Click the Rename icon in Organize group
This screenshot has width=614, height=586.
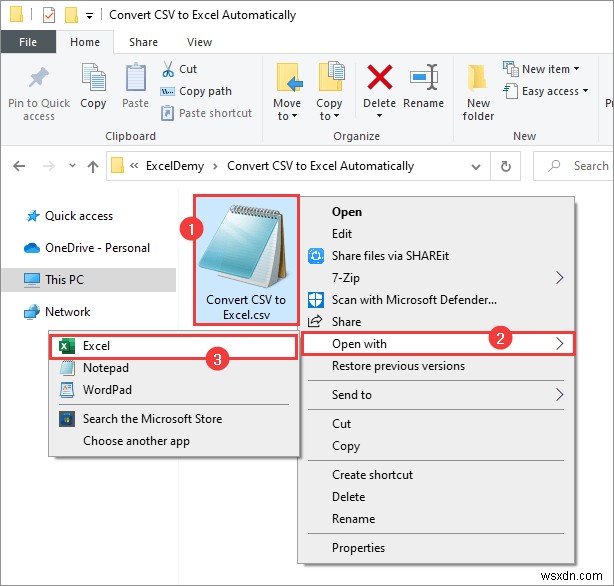pos(424,77)
